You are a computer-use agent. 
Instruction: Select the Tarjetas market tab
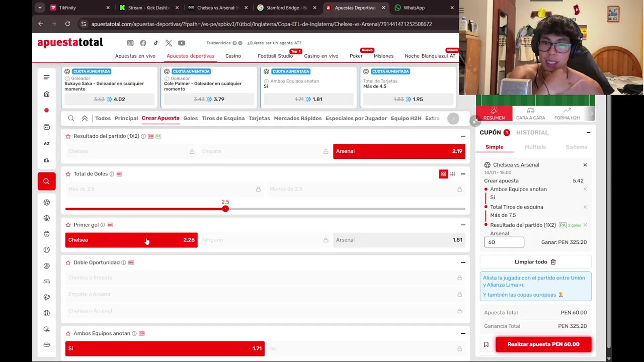[x=259, y=118]
